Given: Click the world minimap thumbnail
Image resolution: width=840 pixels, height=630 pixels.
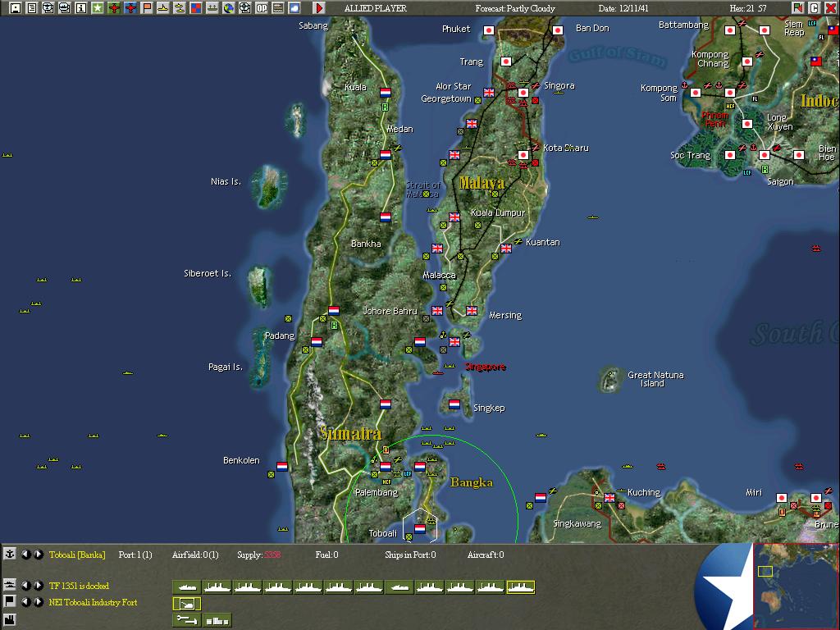Looking at the screenshot, I should coord(796,586).
